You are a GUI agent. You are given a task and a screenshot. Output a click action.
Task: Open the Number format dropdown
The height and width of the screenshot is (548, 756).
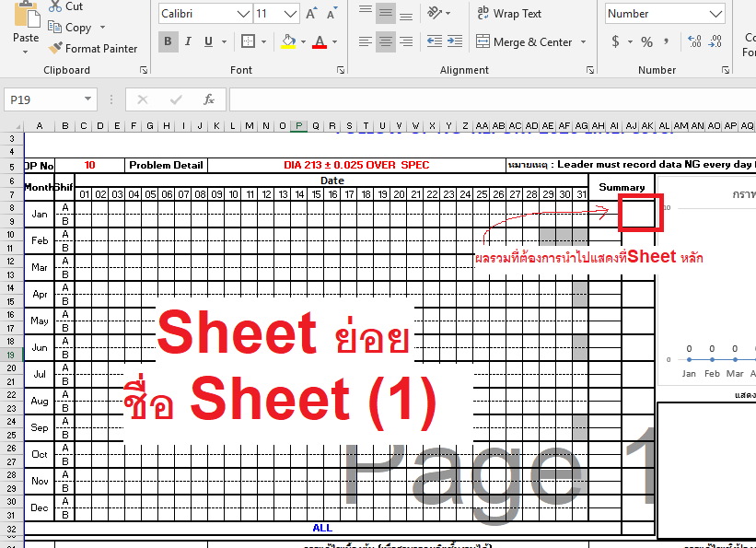click(716, 14)
